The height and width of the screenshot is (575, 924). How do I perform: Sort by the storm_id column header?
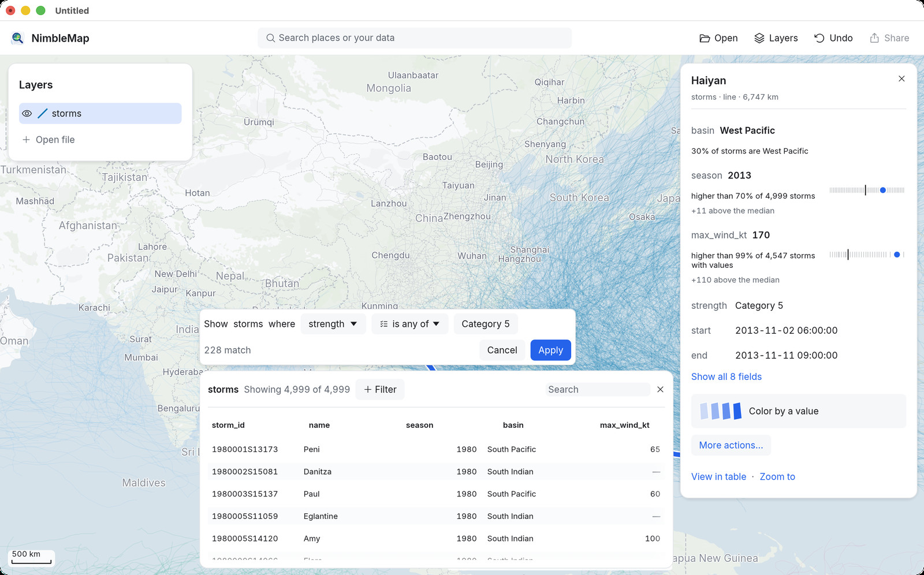pyautogui.click(x=228, y=425)
